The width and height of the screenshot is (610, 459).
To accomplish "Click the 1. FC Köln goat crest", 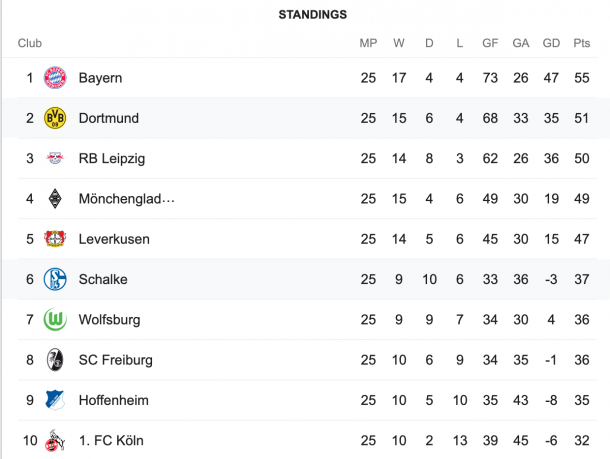I will coord(55,440).
